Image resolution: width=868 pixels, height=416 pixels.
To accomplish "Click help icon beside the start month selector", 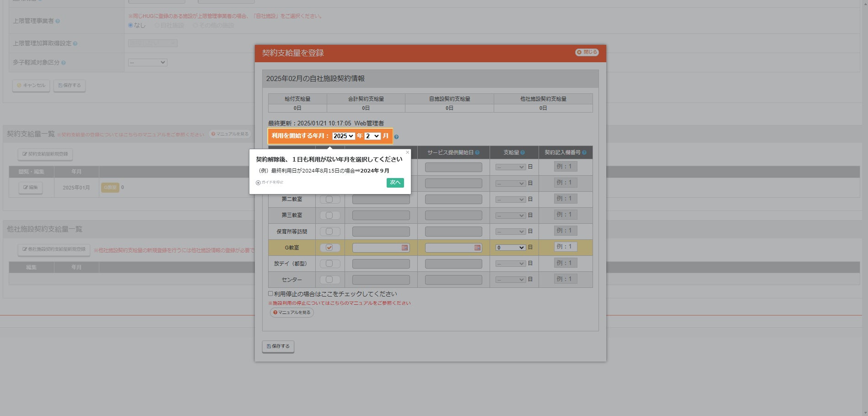I will tap(396, 137).
